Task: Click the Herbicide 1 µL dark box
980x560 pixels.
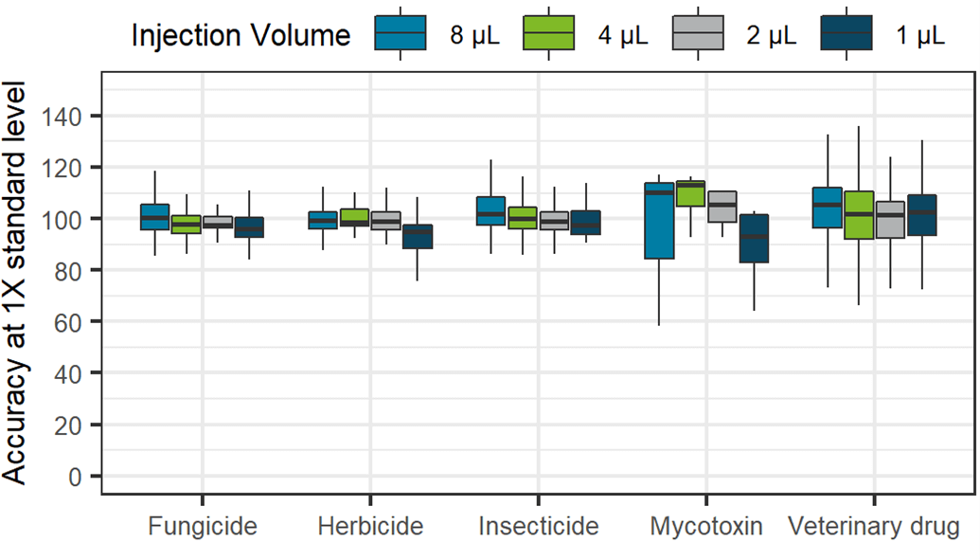Action: 418,237
